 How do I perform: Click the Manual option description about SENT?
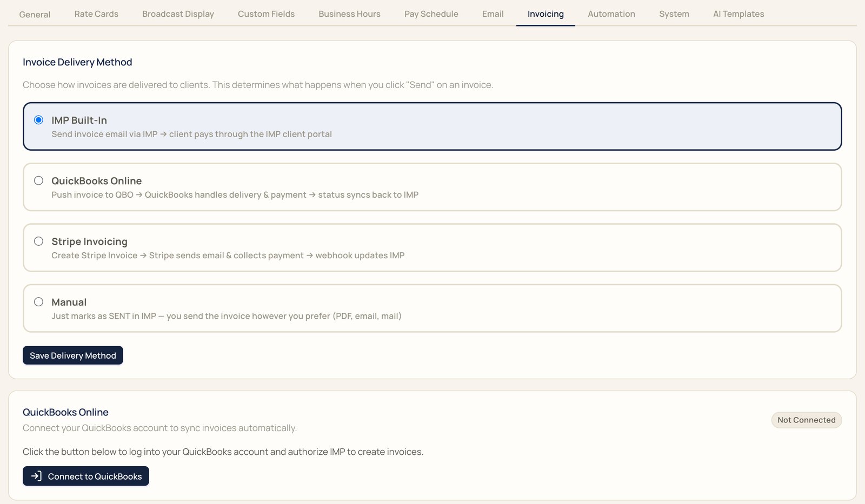point(226,316)
